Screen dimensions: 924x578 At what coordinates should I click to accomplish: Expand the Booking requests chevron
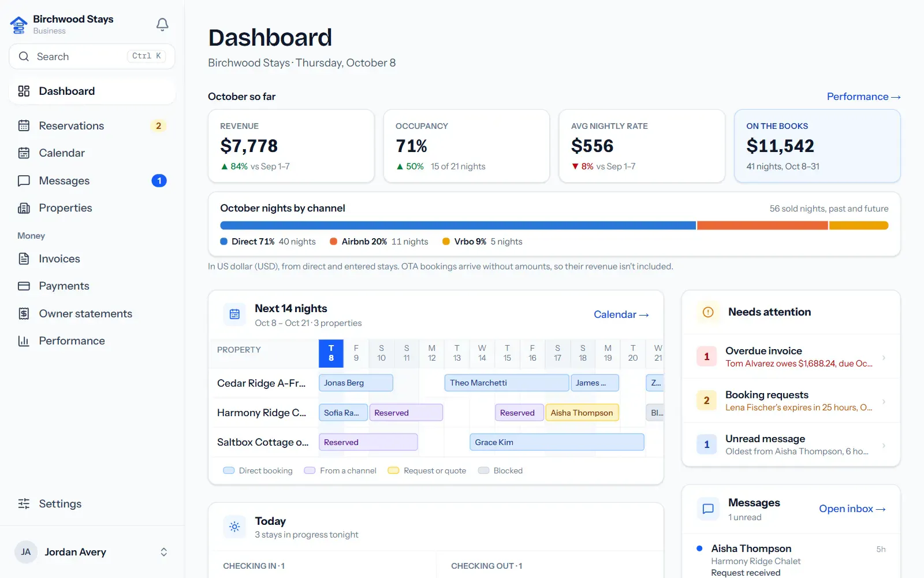click(x=884, y=401)
